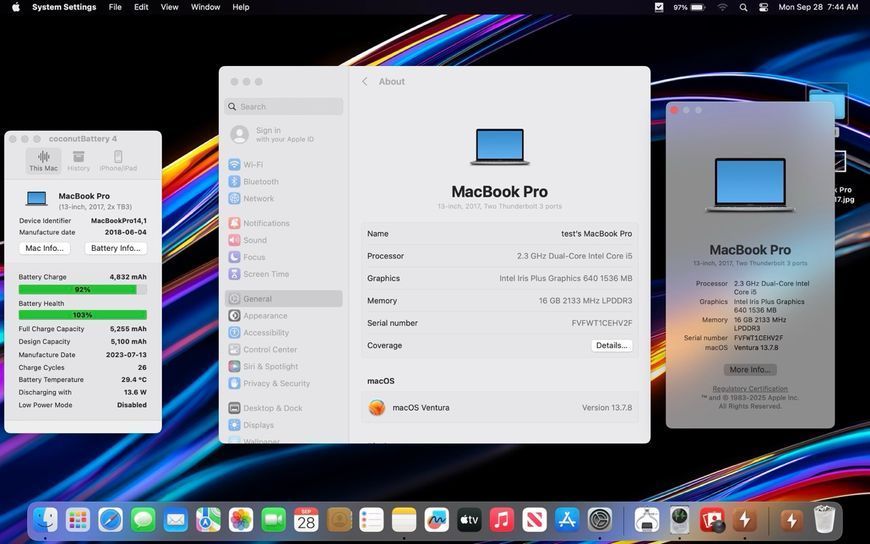This screenshot has width=870, height=544.
Task: Click the macOS Ventura icon
Action: [377, 407]
